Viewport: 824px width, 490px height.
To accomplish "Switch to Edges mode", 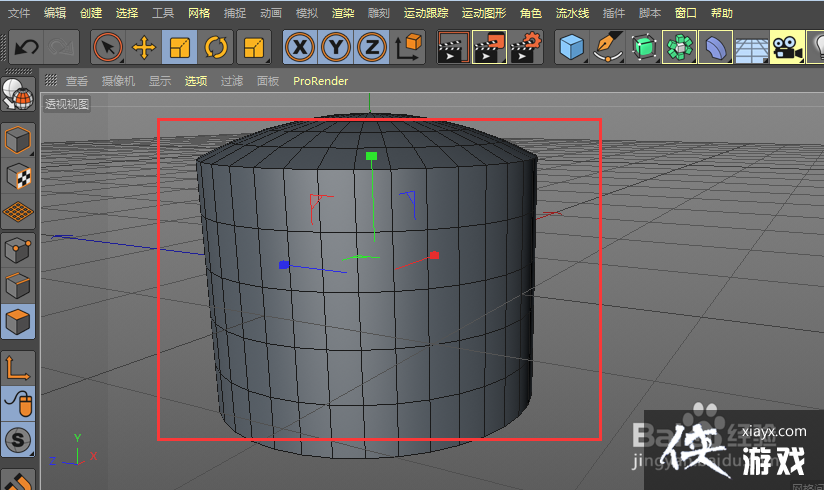I will pos(18,286).
